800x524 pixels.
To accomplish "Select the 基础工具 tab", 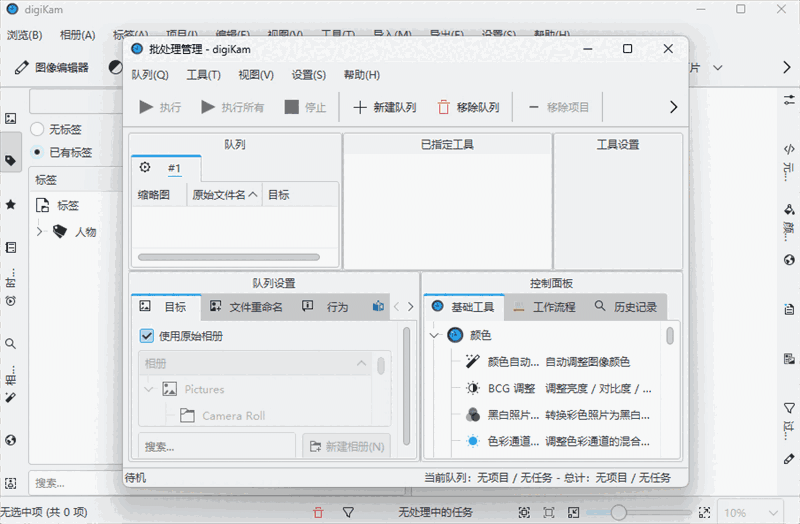I will tap(464, 307).
